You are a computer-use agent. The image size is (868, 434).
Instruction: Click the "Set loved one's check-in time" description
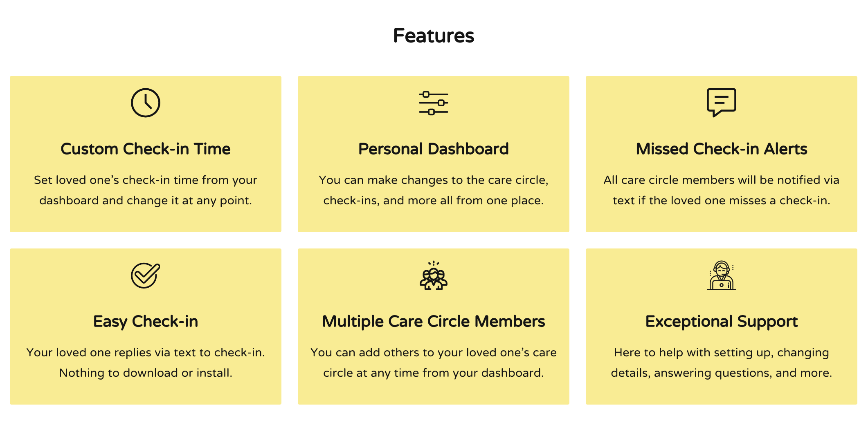click(x=145, y=180)
